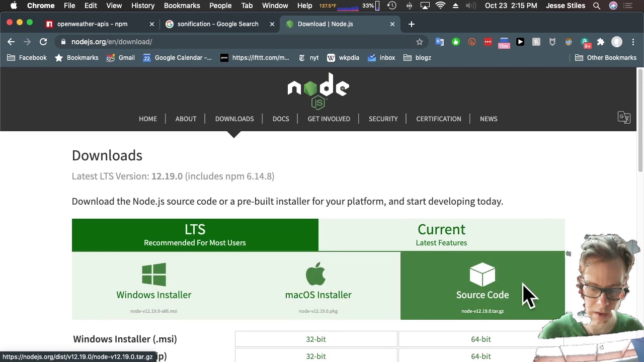Select the LTS release tab
This screenshot has width=644, height=362.
click(x=195, y=235)
